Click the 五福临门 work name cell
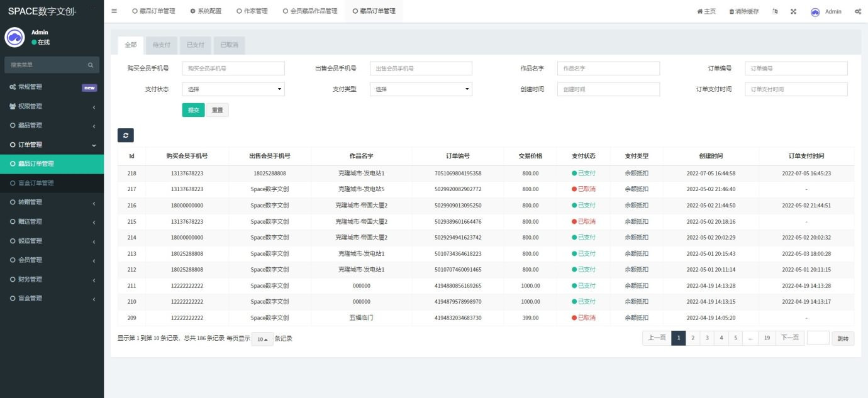Screen dimensions: 868x398 (361, 318)
